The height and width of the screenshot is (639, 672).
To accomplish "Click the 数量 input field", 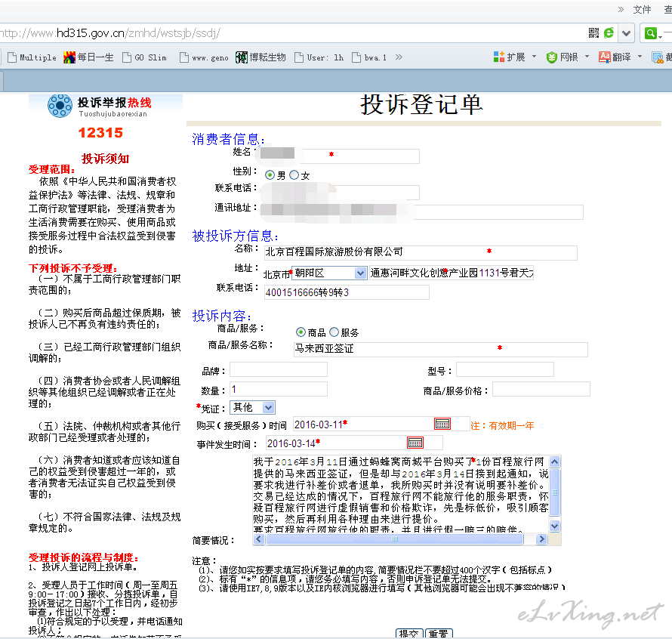I will [279, 390].
